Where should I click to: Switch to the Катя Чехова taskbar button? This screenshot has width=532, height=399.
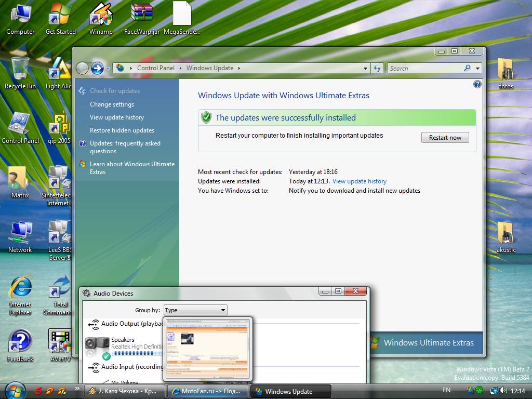click(124, 391)
